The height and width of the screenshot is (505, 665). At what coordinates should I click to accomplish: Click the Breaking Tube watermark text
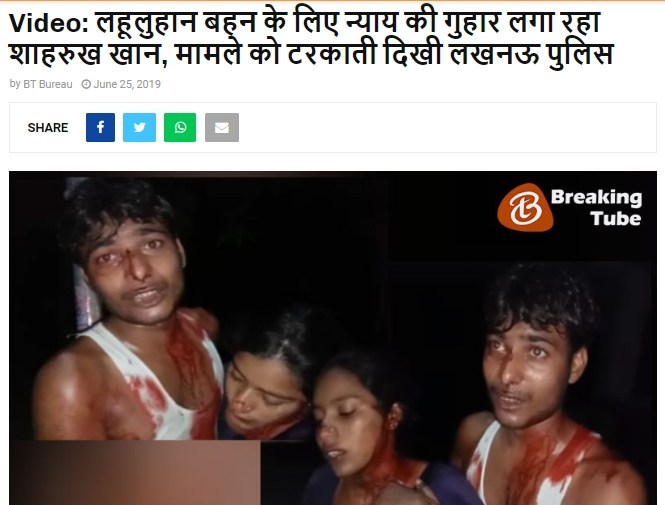point(596,207)
